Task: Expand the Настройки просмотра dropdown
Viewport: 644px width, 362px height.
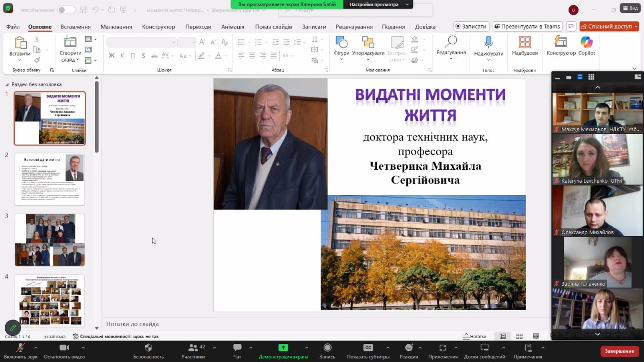Action: pos(378,4)
